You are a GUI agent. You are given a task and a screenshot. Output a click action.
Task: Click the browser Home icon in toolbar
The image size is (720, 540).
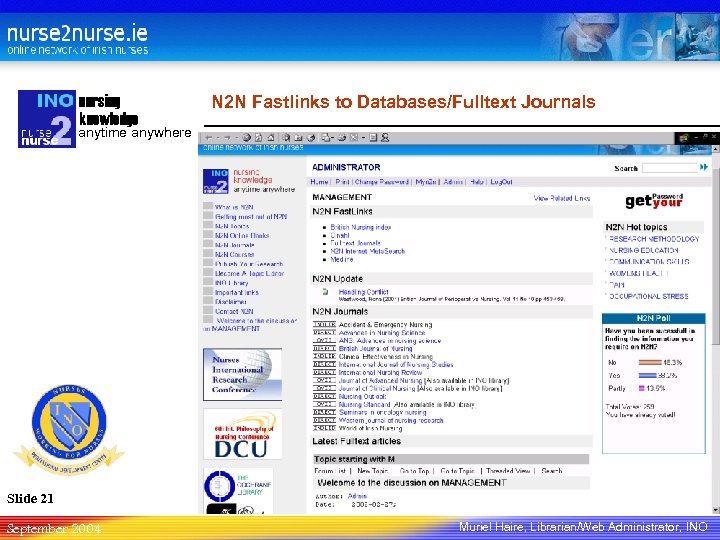[270, 137]
